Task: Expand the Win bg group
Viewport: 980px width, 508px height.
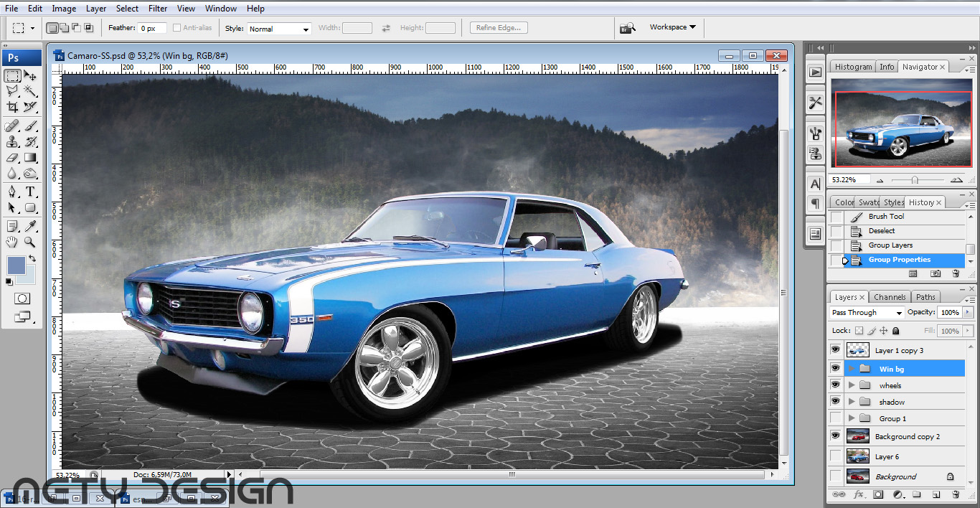Action: coord(852,369)
